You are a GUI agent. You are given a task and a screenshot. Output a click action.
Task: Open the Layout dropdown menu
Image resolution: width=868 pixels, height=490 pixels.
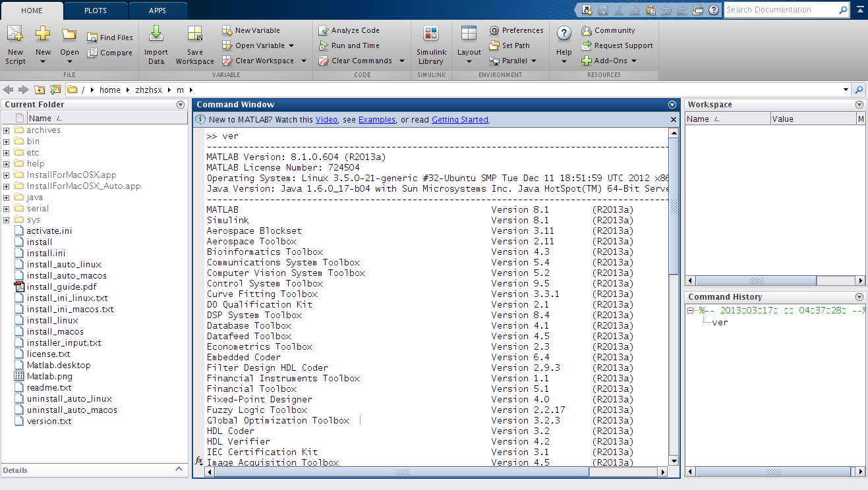point(469,61)
